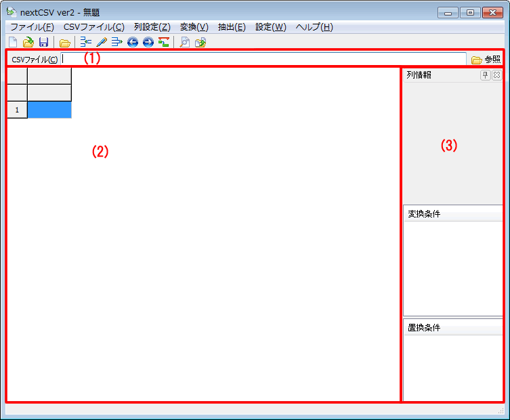The height and width of the screenshot is (420, 510).
Task: Click the yellow folder toolbar icon
Action: [64, 43]
